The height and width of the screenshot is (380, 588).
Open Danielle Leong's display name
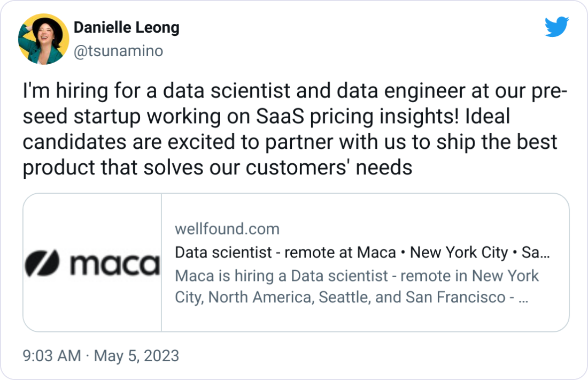[x=126, y=27]
